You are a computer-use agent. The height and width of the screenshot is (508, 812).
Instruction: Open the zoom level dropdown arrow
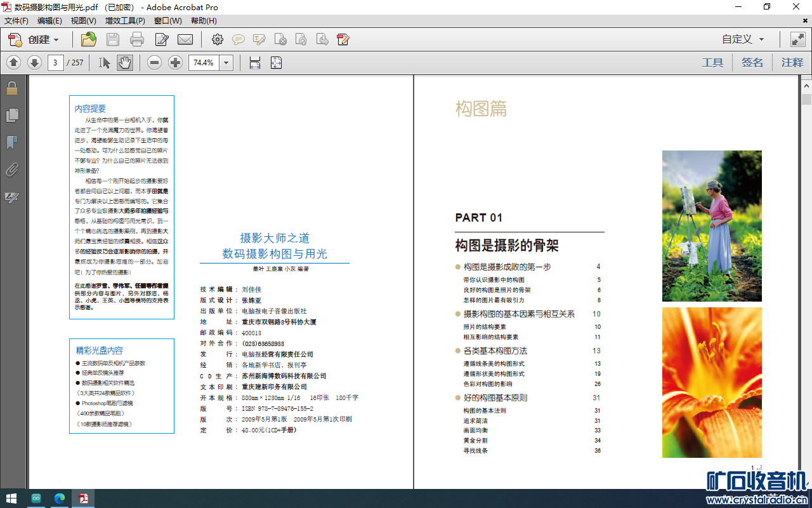tap(227, 62)
